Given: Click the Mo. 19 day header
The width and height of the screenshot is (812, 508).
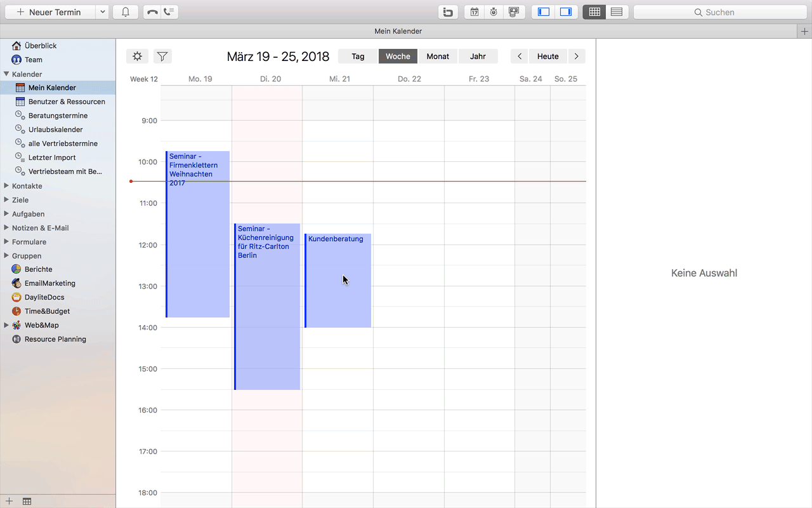Looking at the screenshot, I should pyautogui.click(x=200, y=79).
